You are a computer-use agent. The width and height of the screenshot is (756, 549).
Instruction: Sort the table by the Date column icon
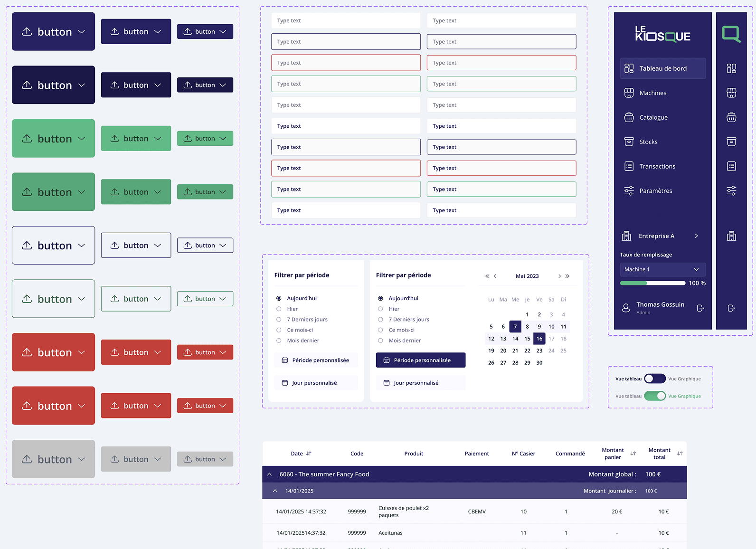click(309, 454)
